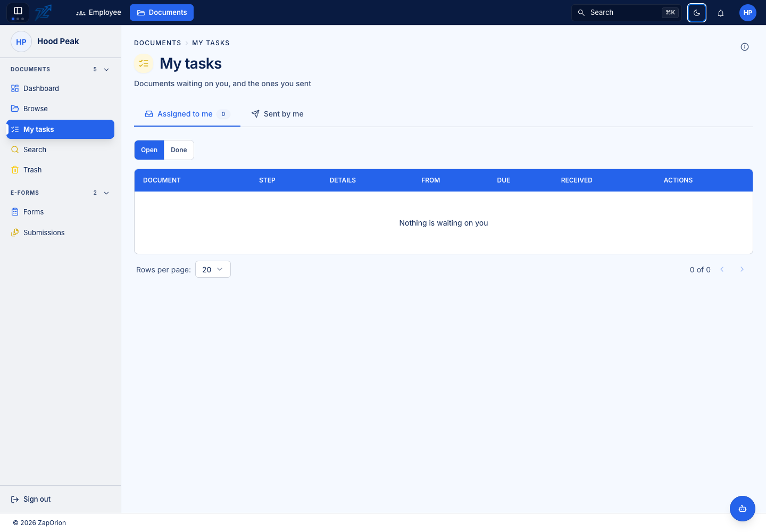Click the ZapOrion logo icon
This screenshot has height=532, width=766.
[x=44, y=12]
